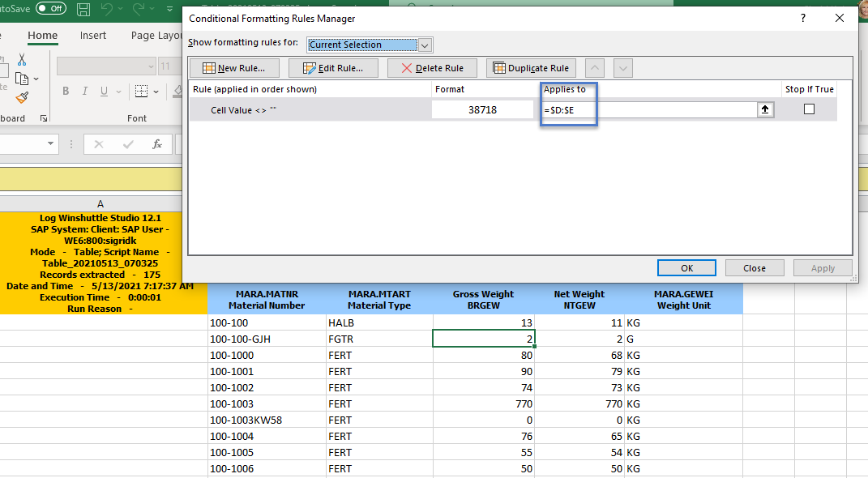The height and width of the screenshot is (478, 868).
Task: Move rule up with arrow button
Action: pyautogui.click(x=594, y=68)
